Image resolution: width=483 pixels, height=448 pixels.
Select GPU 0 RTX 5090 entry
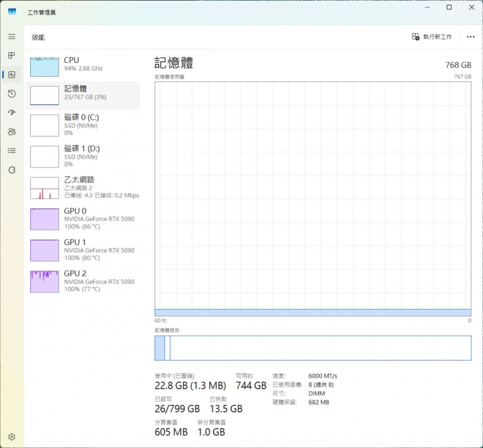tap(82, 219)
